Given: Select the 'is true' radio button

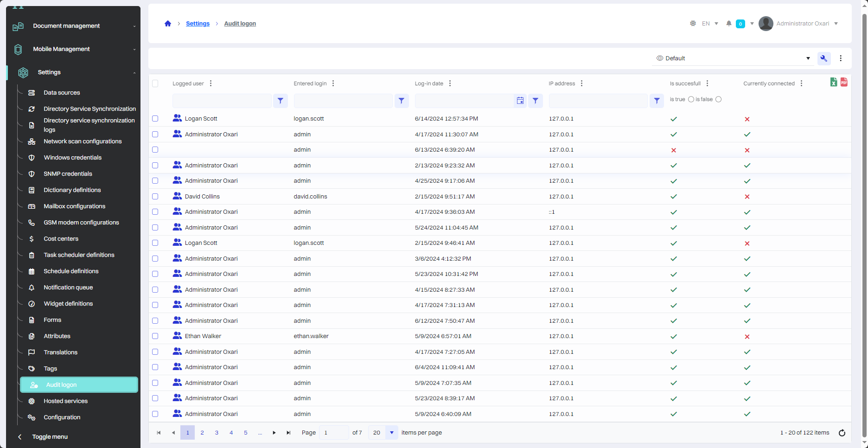Looking at the screenshot, I should pyautogui.click(x=691, y=99).
